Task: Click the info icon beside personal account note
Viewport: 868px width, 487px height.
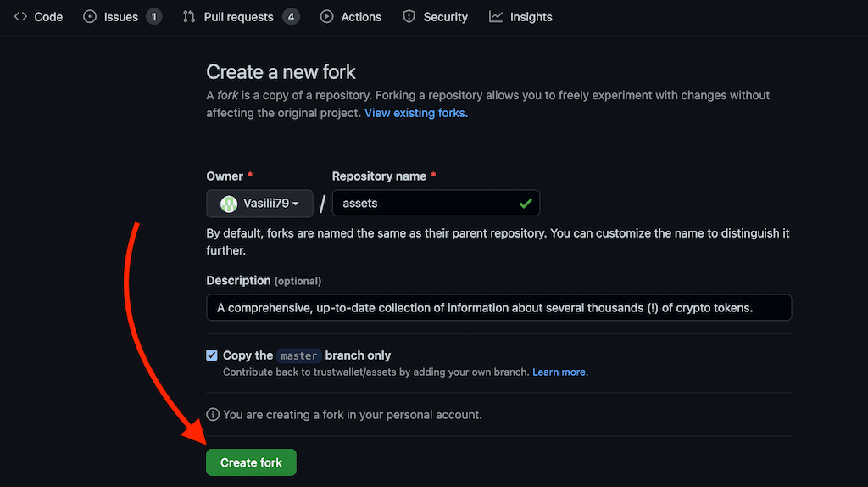Action: point(213,414)
